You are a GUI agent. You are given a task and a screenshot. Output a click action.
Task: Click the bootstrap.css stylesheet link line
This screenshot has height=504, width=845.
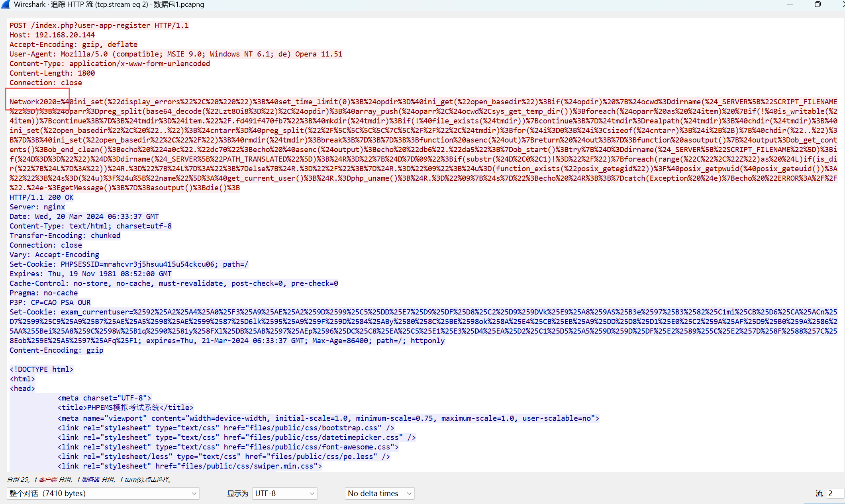point(226,428)
